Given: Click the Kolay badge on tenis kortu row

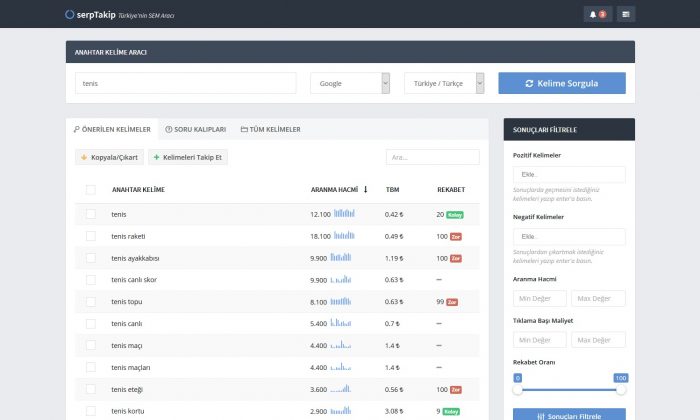Looking at the screenshot, I should pyautogui.click(x=451, y=412).
